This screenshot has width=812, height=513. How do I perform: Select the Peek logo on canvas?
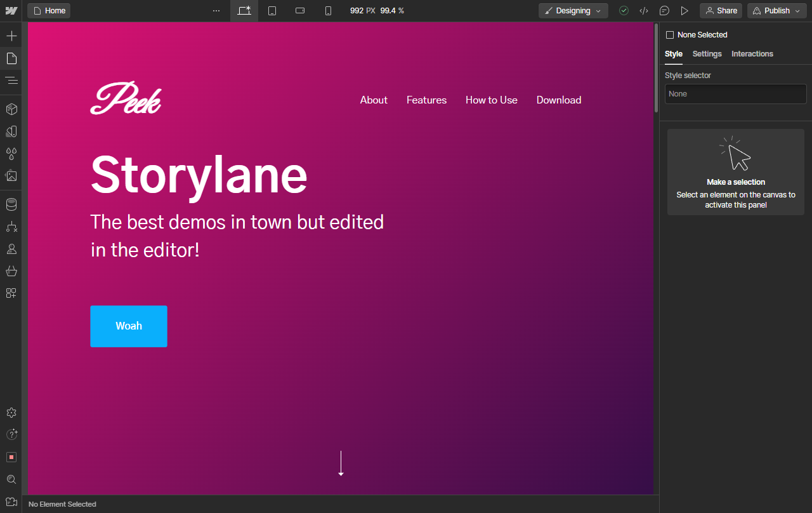point(126,98)
